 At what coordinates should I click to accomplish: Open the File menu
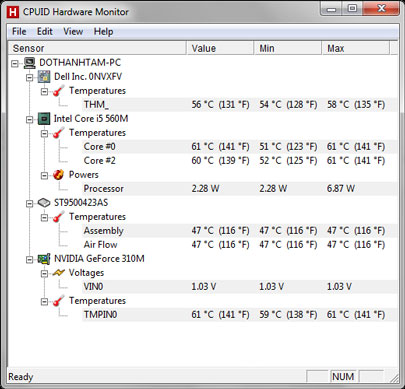click(x=19, y=32)
